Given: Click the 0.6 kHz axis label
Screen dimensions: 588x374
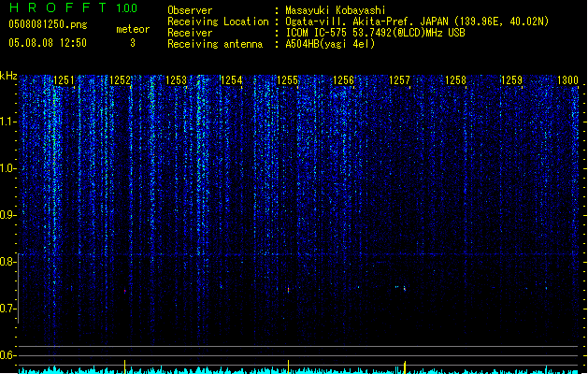Looking at the screenshot, I should pyautogui.click(x=7, y=355).
